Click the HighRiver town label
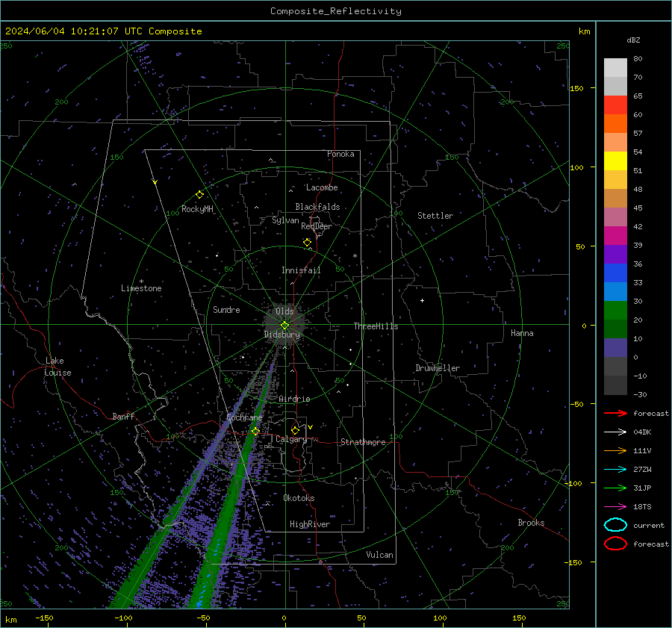The image size is (672, 628). [310, 524]
